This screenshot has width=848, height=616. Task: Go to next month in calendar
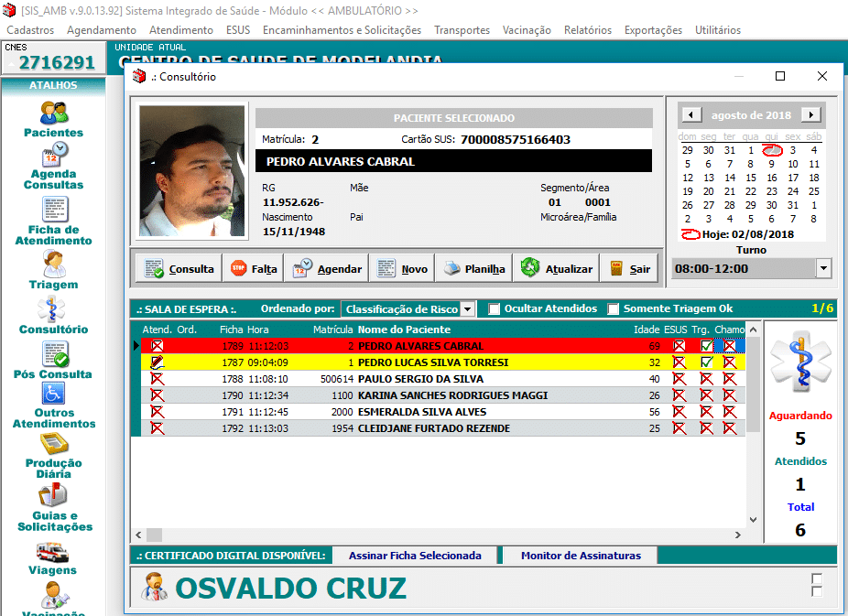pyautogui.click(x=810, y=115)
